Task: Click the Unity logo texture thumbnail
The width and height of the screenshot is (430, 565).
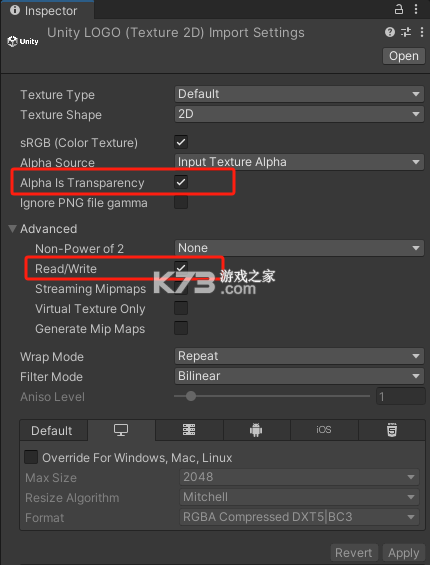Action: click(x=23, y=41)
